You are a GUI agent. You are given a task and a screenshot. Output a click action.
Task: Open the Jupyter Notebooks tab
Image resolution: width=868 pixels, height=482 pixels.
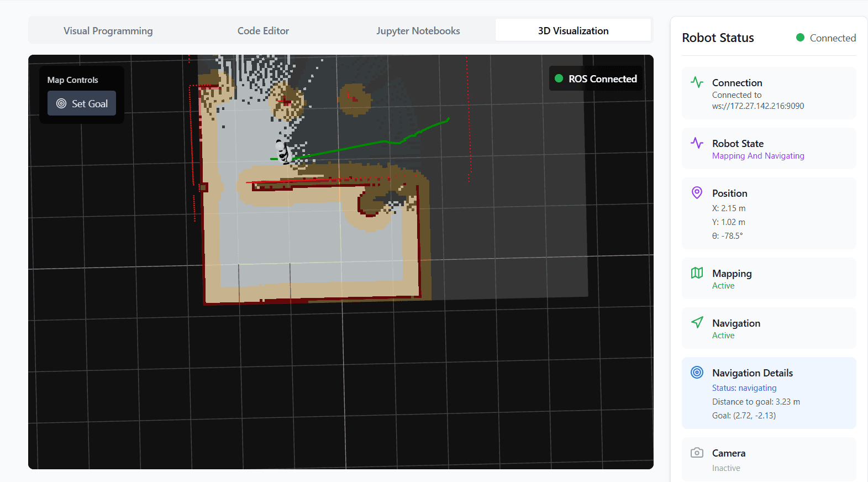(418, 31)
